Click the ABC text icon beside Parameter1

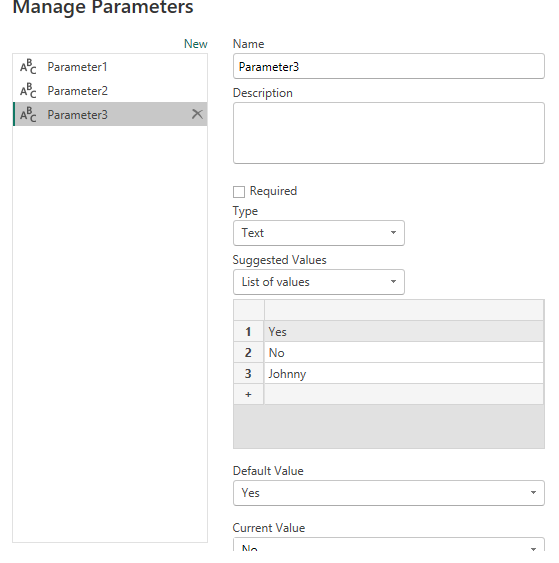click(x=28, y=67)
